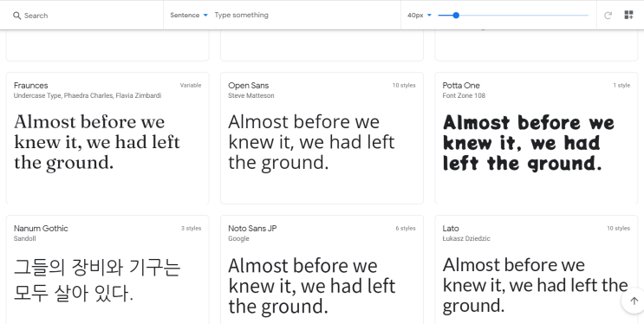The image size is (644, 324).
Task: Click the 3 styles label on Nanum Gothic
Action: pyautogui.click(x=191, y=229)
